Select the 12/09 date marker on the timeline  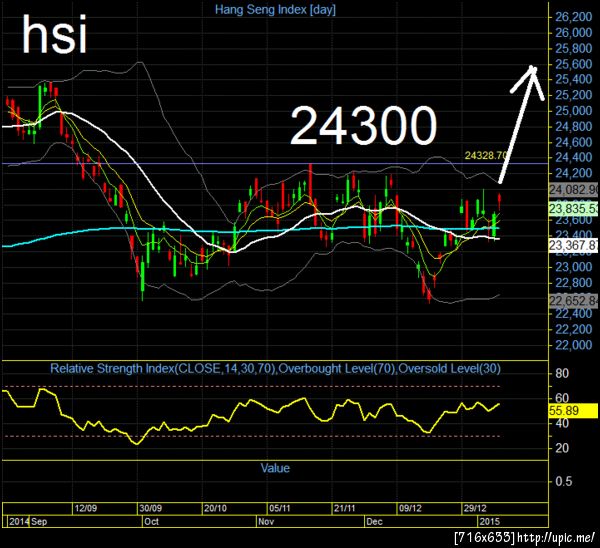[x=86, y=509]
